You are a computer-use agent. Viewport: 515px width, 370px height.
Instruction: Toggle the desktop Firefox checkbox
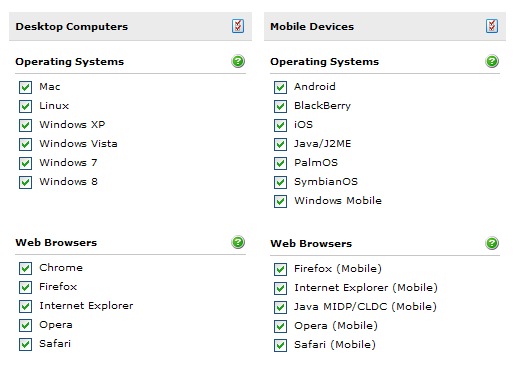coord(25,287)
